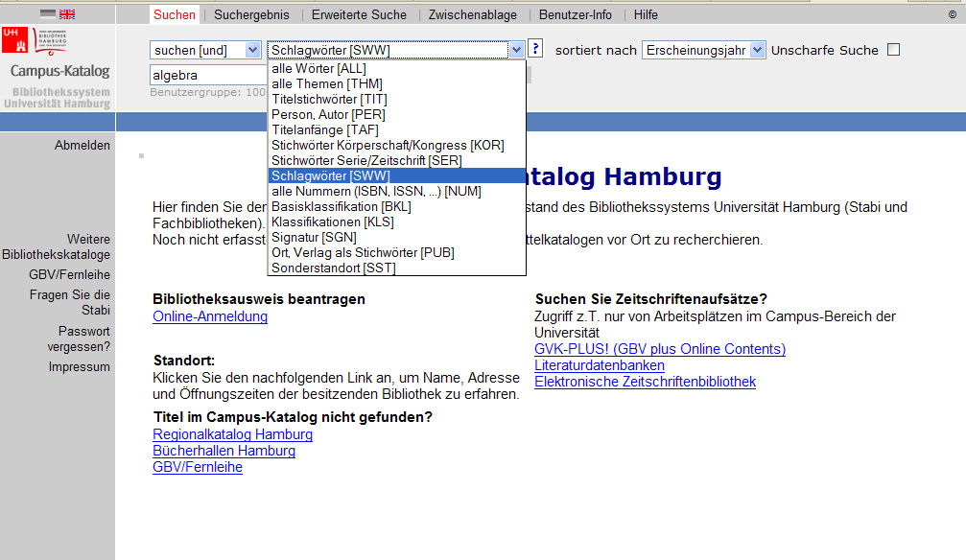966x560 pixels.
Task: Click the 'Standort:' heading
Action: [183, 361]
